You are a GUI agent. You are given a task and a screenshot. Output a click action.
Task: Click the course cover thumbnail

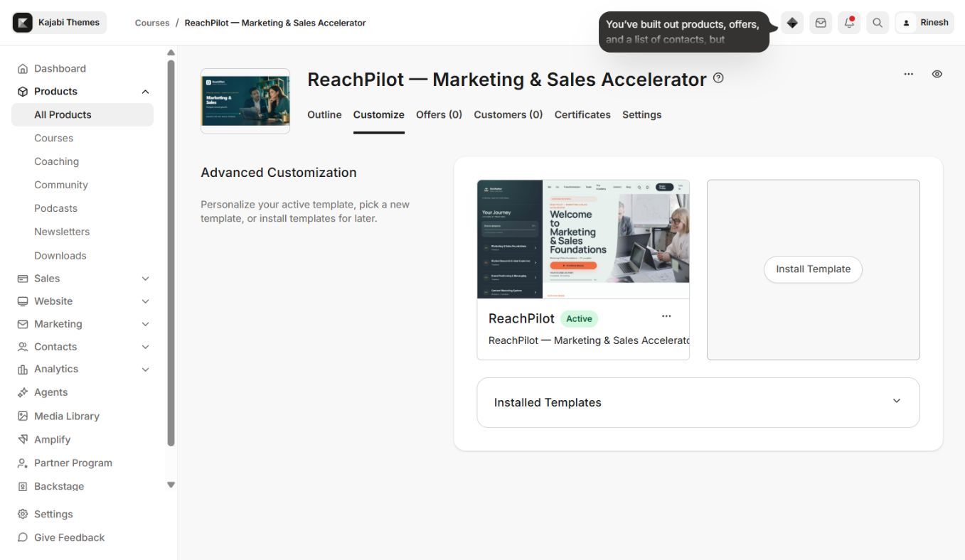245,101
